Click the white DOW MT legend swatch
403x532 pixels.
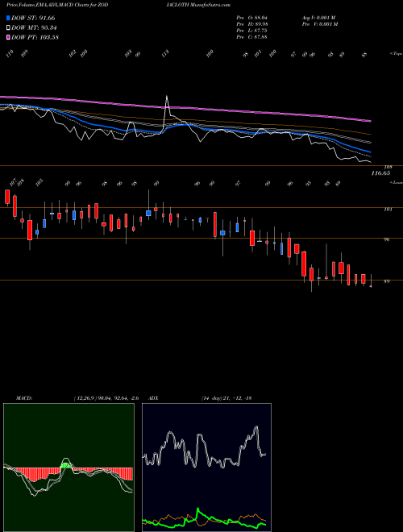[x=8, y=28]
